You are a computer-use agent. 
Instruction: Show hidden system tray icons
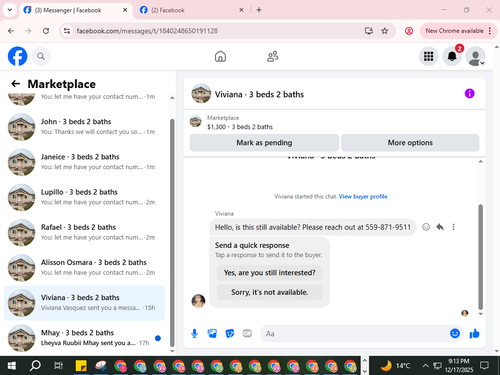pyautogui.click(x=425, y=366)
